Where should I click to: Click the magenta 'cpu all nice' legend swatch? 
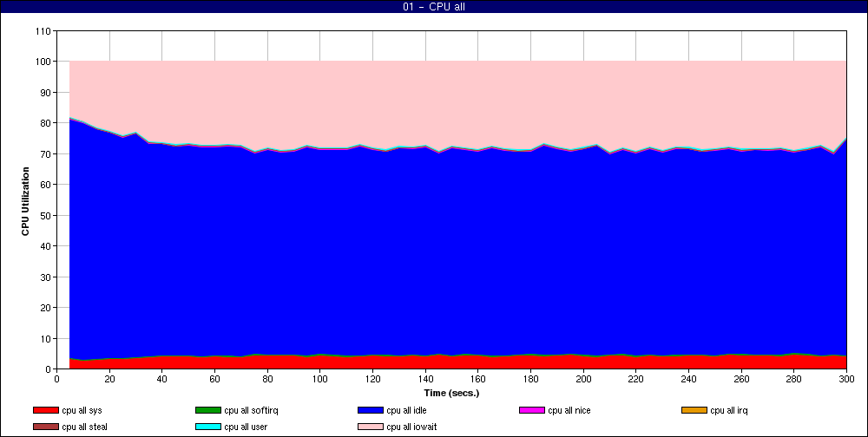tap(532, 410)
